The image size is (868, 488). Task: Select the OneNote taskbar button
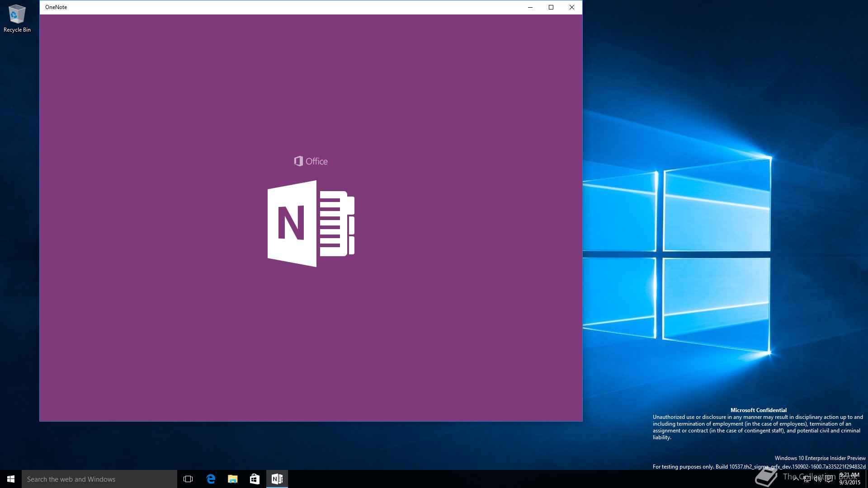coord(277,479)
